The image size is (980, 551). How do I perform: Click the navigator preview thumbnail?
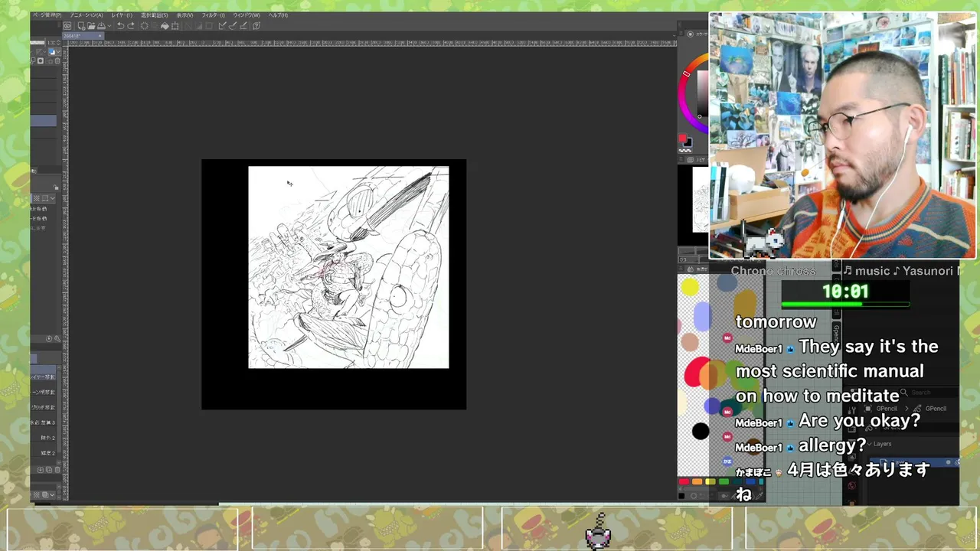(700, 199)
